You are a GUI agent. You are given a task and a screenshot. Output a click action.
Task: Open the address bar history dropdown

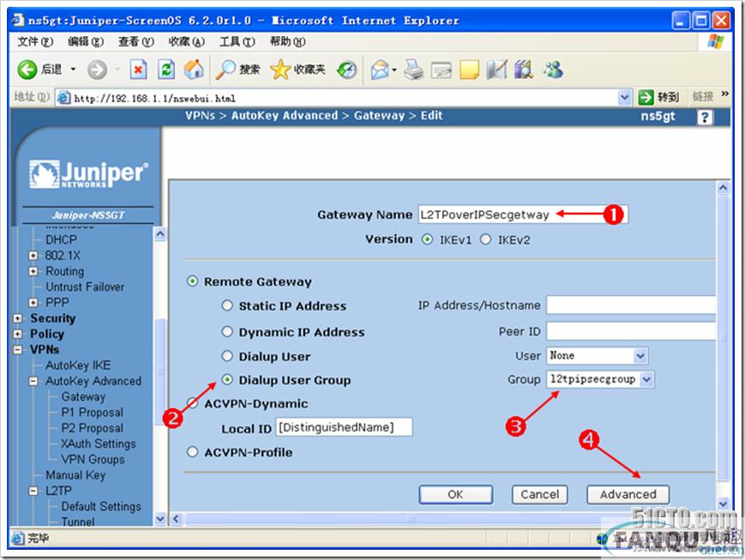pos(625,98)
